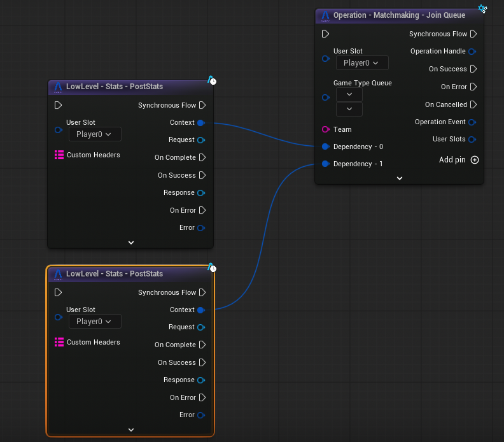
Task: Expand the Join Queue node's advanced pins chevron
Action: tap(400, 178)
